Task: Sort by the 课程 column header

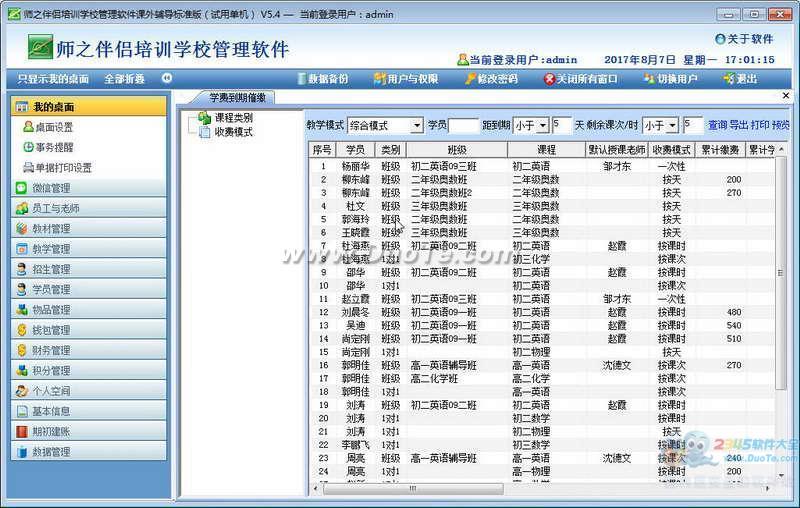Action: click(546, 150)
